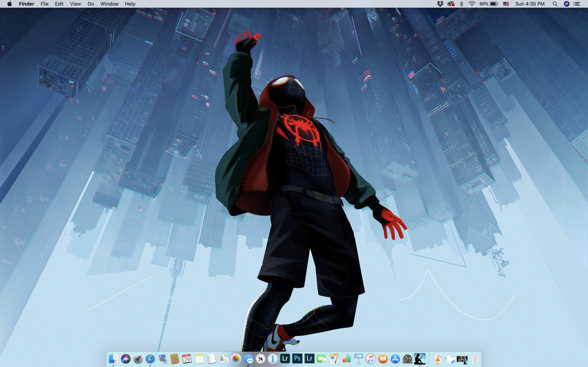The width and height of the screenshot is (588, 367).
Task: Open the Kindle app in Dock
Action: pyautogui.click(x=420, y=358)
